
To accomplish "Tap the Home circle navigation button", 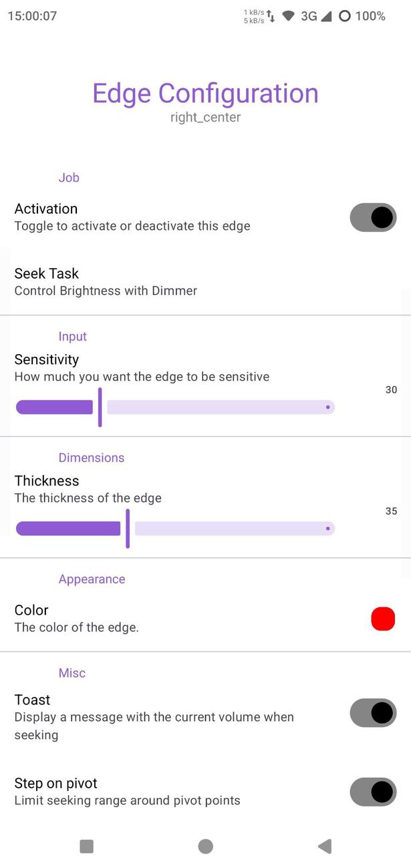I will click(205, 846).
